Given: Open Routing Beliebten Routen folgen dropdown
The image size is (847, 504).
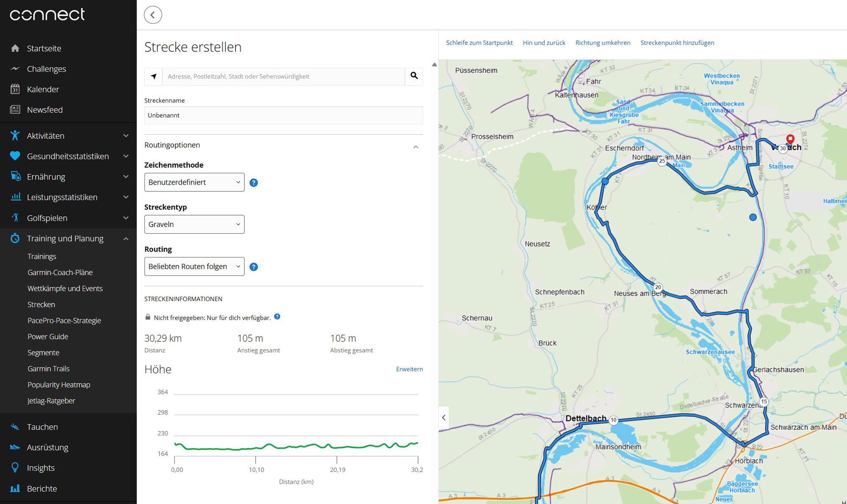Looking at the screenshot, I should click(194, 266).
